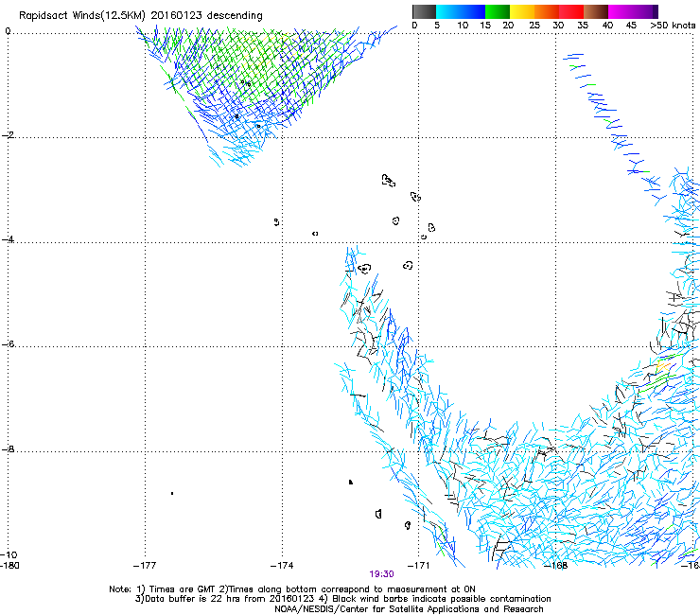Click the orange 25-30 knots legend color
Image resolution: width=700 pixels, height=615 pixels.
click(547, 11)
